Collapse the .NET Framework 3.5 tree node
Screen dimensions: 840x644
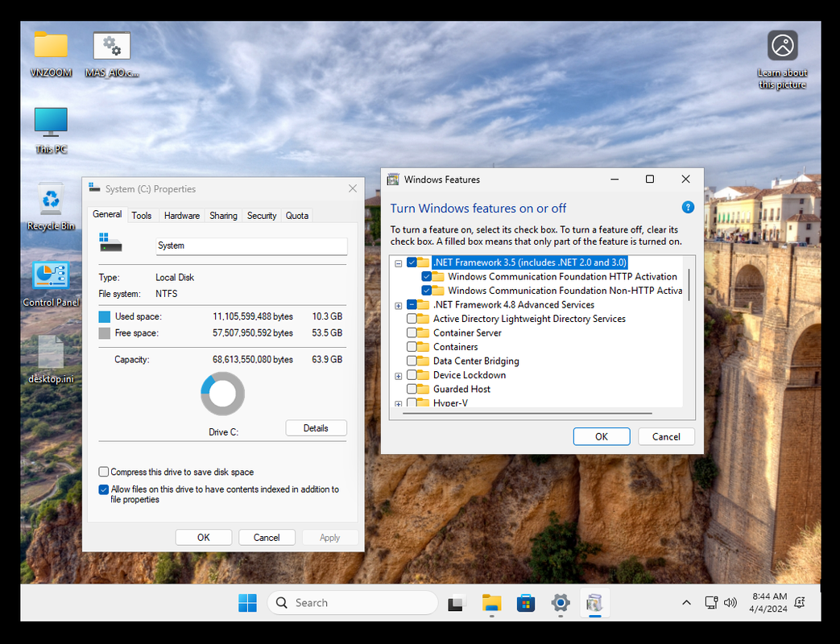[398, 263]
